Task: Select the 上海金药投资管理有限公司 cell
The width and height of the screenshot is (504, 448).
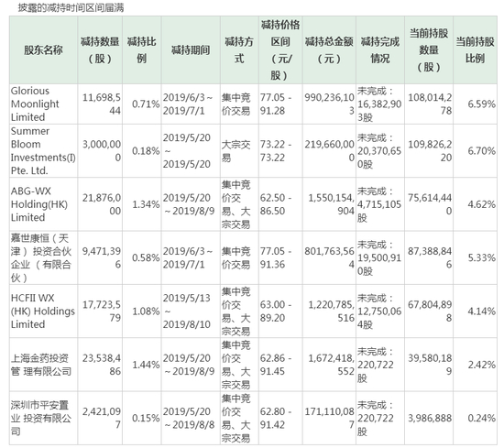Action: pos(43,365)
